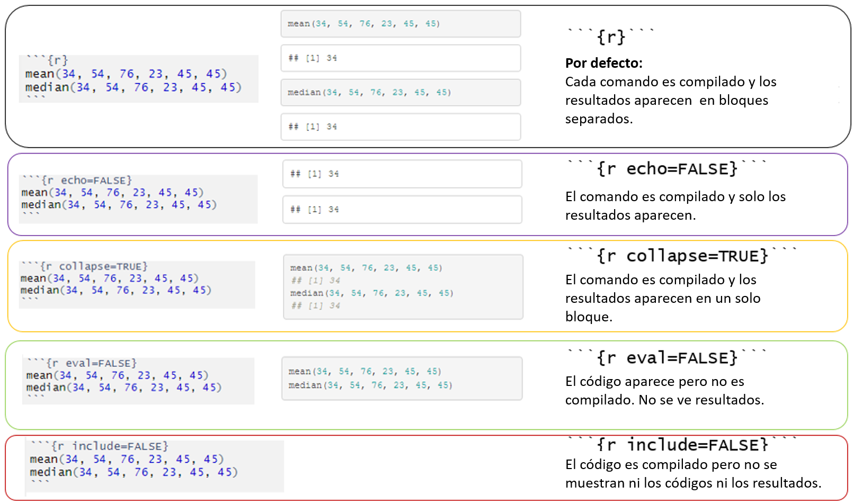Screen dimensions: 853x504
Task: Click 'muestran ni los códigos ni los resultados.' text
Action: coord(694,483)
